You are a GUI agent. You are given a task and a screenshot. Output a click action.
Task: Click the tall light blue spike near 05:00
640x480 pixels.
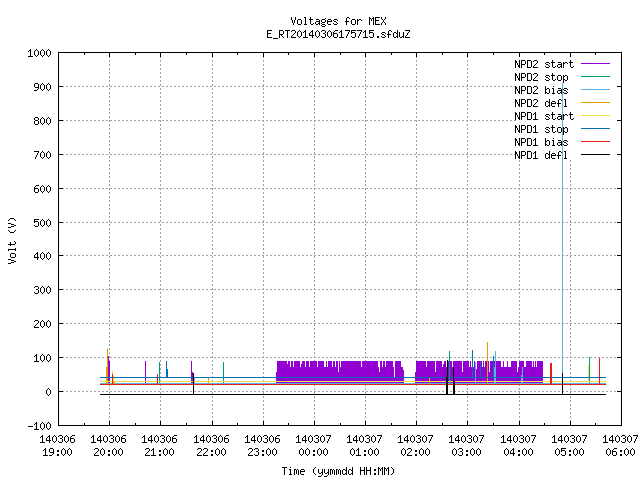point(562,229)
